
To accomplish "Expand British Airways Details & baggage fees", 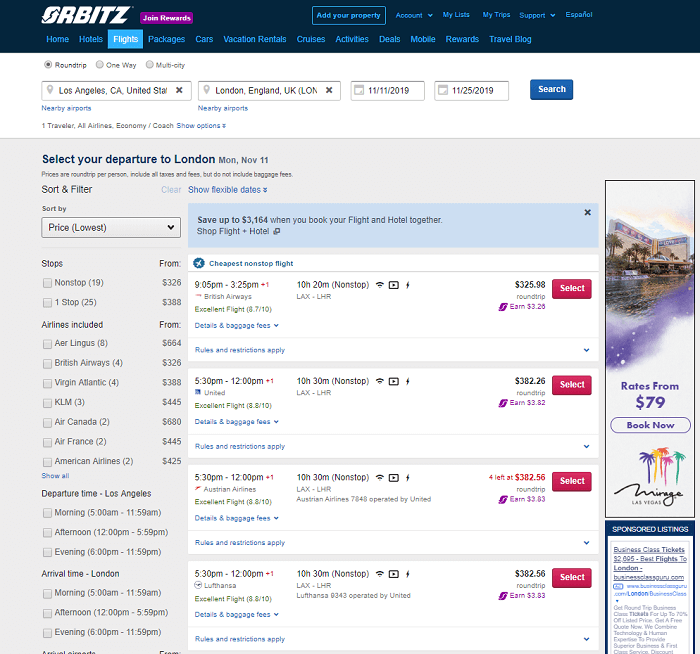I will coord(237,325).
